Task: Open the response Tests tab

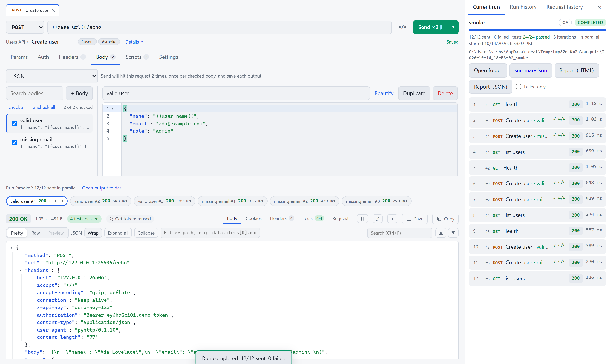Action: point(313,218)
